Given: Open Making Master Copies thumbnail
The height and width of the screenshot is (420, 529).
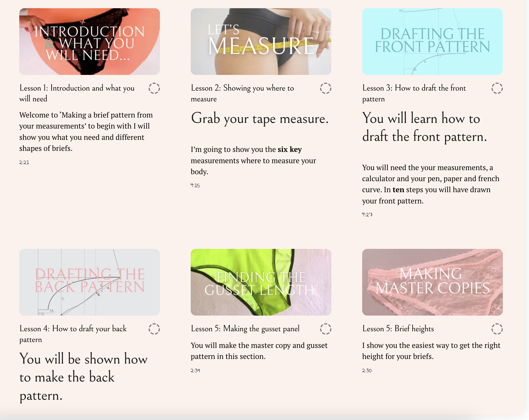Looking at the screenshot, I should [432, 282].
